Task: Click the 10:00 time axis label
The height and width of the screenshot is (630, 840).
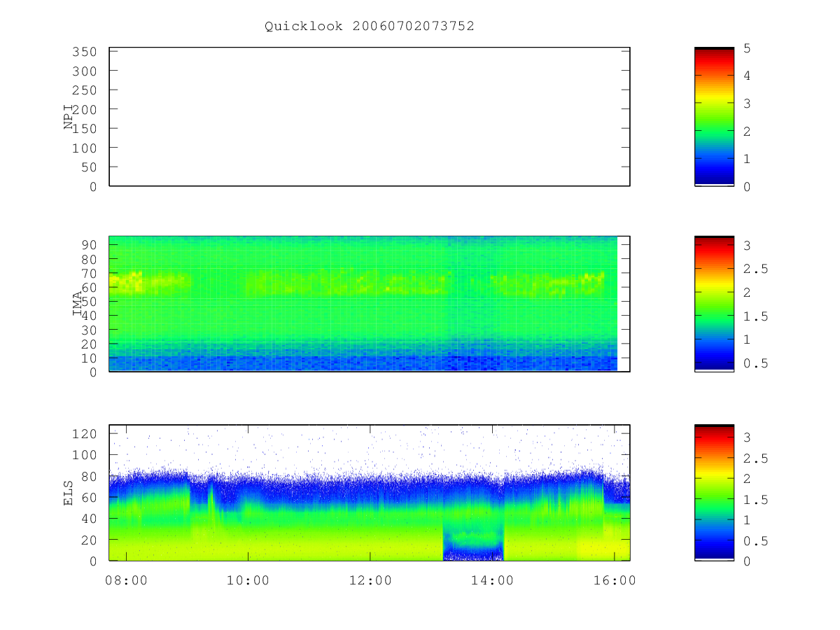Action: point(248,581)
